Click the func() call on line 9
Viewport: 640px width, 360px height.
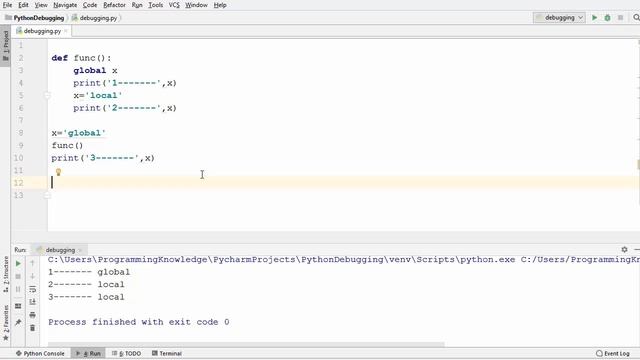coord(67,146)
